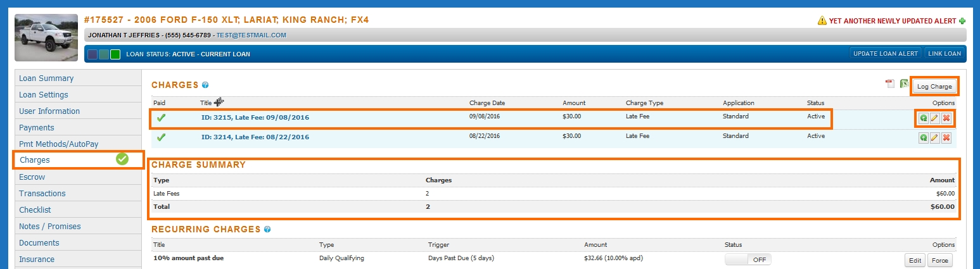Click Late Fees row in Charge Summary
The image size is (980, 269).
(554, 194)
